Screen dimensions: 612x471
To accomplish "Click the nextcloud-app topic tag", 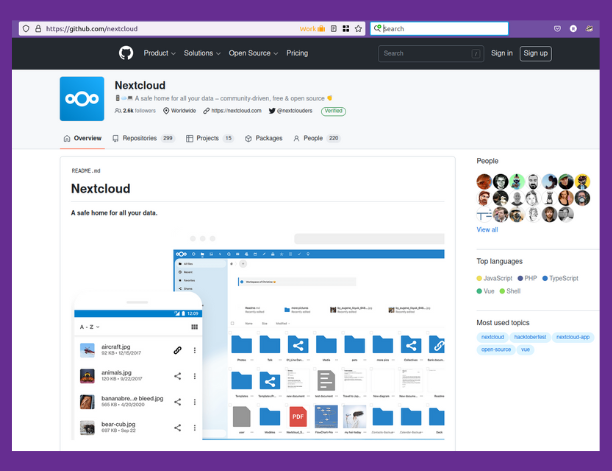I will [573, 337].
